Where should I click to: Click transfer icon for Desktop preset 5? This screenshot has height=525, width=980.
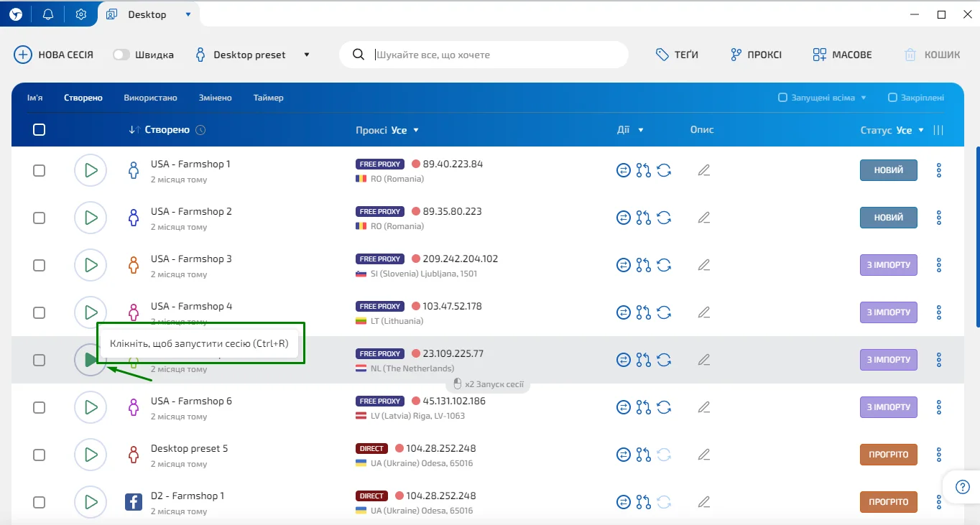pyautogui.click(x=624, y=455)
